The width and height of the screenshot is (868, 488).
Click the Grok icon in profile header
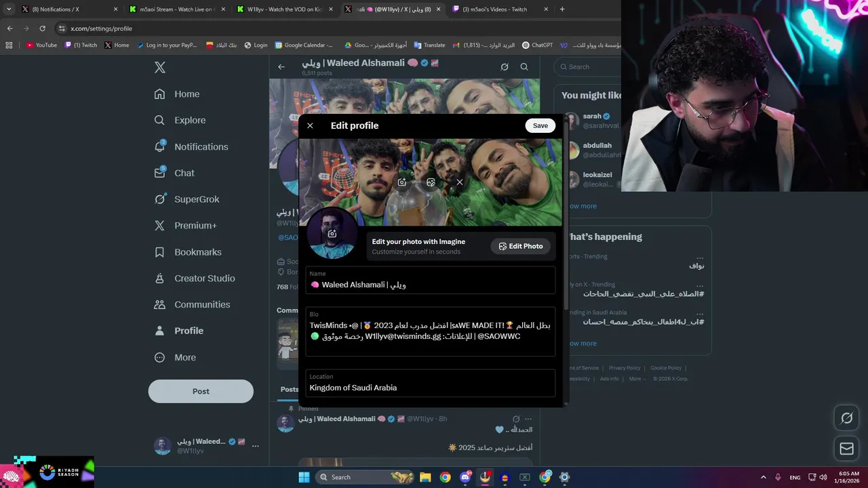505,67
